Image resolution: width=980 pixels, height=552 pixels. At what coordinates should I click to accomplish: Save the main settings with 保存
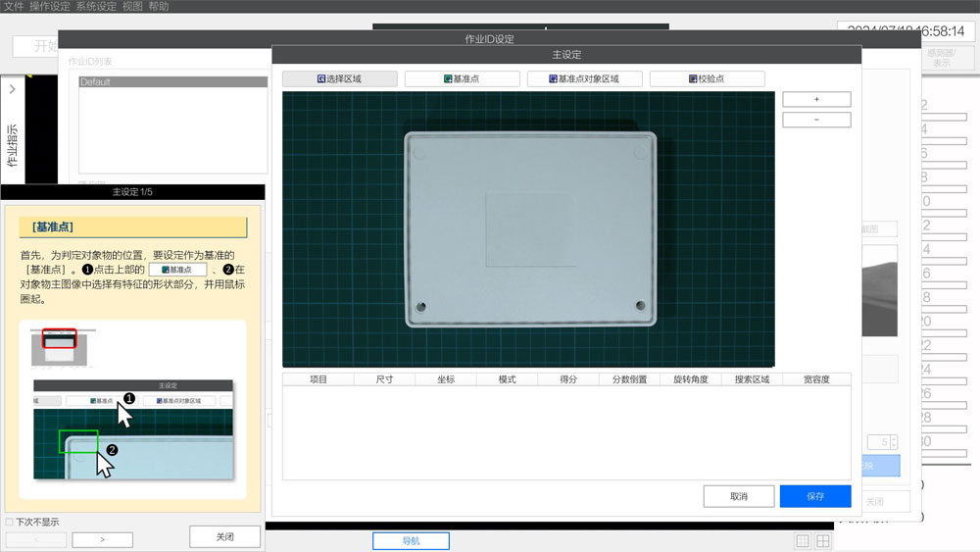click(x=814, y=496)
